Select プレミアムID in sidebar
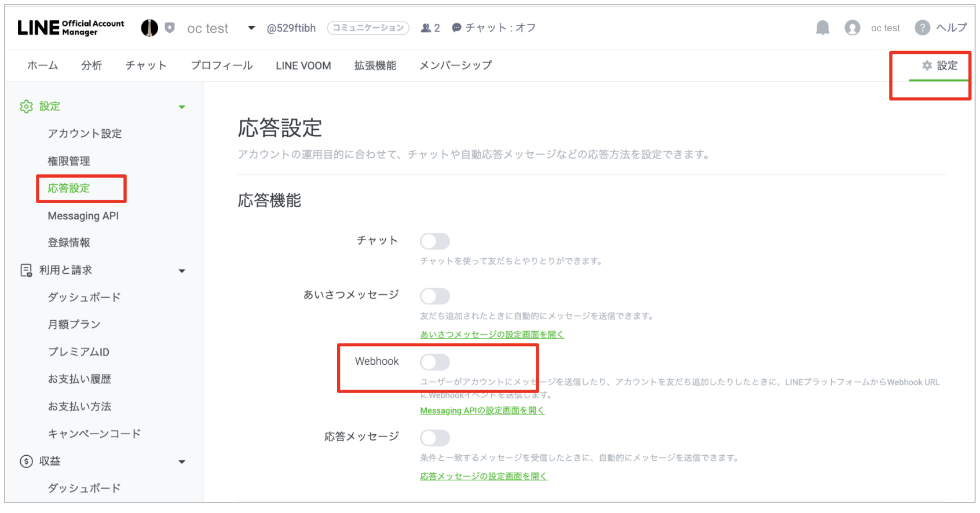The height and width of the screenshot is (513, 980). click(x=79, y=352)
